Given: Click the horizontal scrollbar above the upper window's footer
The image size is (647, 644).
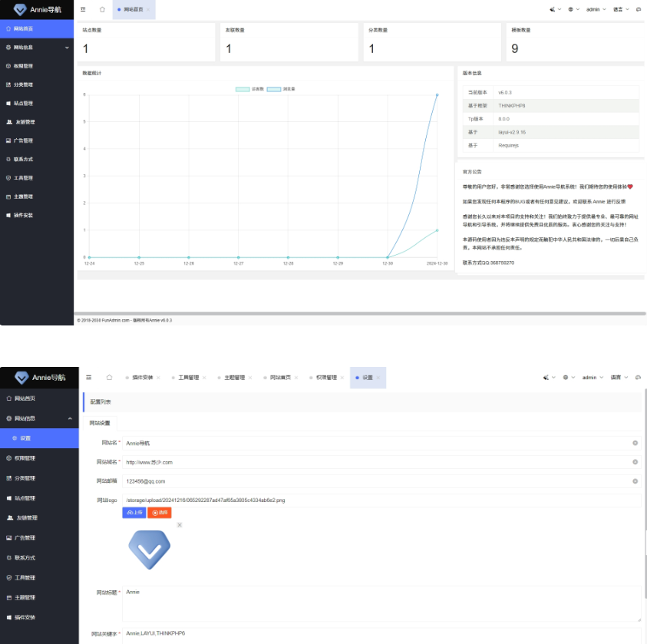Looking at the screenshot, I should pos(360,313).
